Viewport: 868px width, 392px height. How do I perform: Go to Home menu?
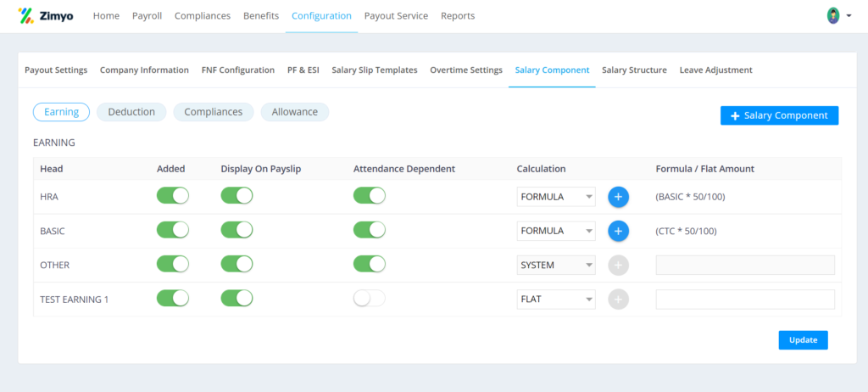106,16
